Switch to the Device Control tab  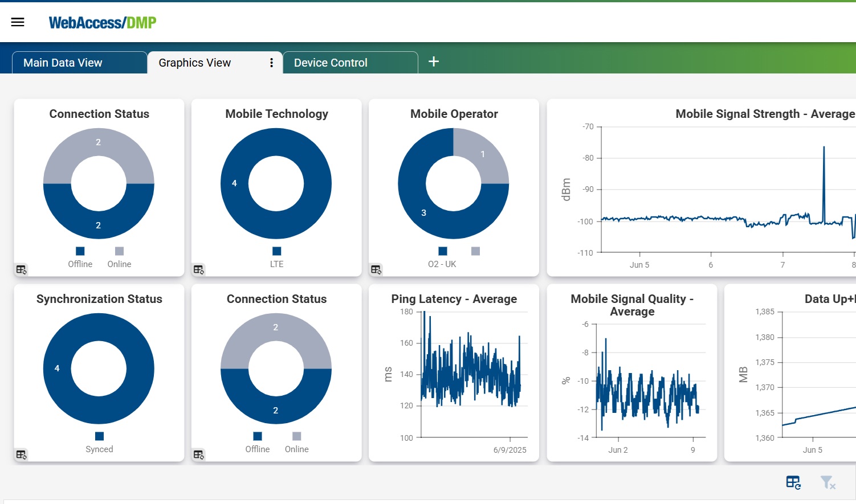[331, 63]
